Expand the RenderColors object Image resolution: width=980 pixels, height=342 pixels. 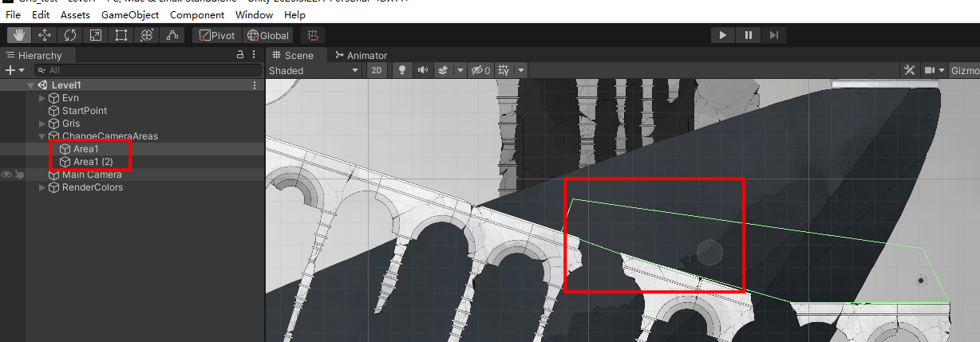pos(42,187)
